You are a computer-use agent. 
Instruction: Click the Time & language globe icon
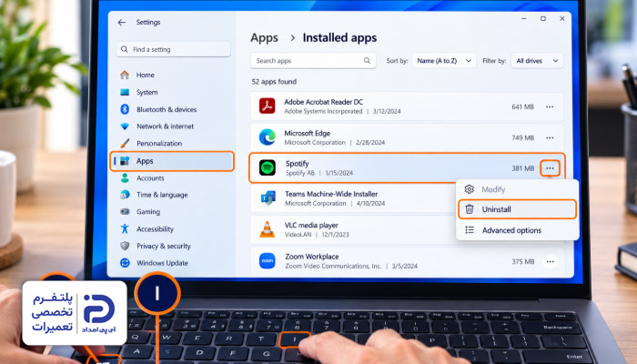tap(125, 195)
